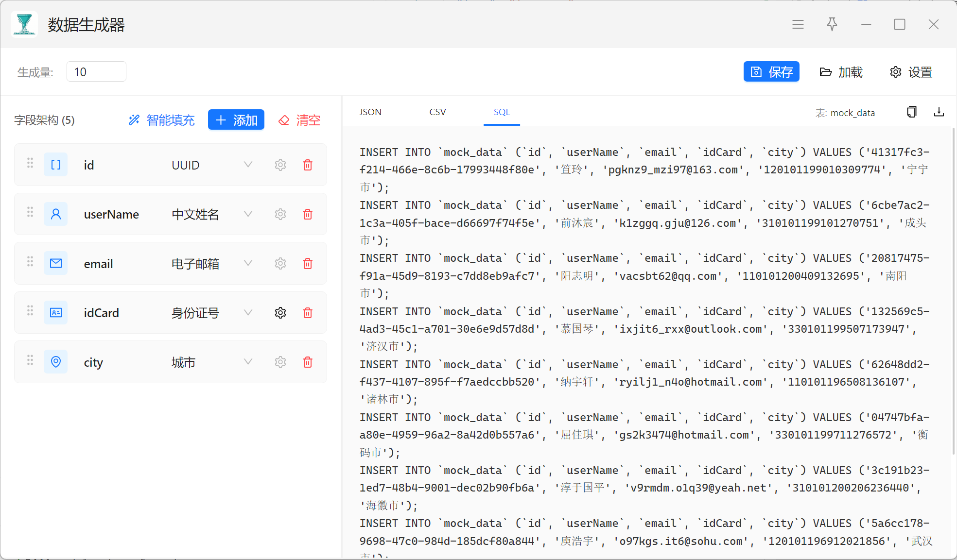Image resolution: width=957 pixels, height=560 pixels.
Task: Open settings gear for idCard field
Action: tap(280, 313)
